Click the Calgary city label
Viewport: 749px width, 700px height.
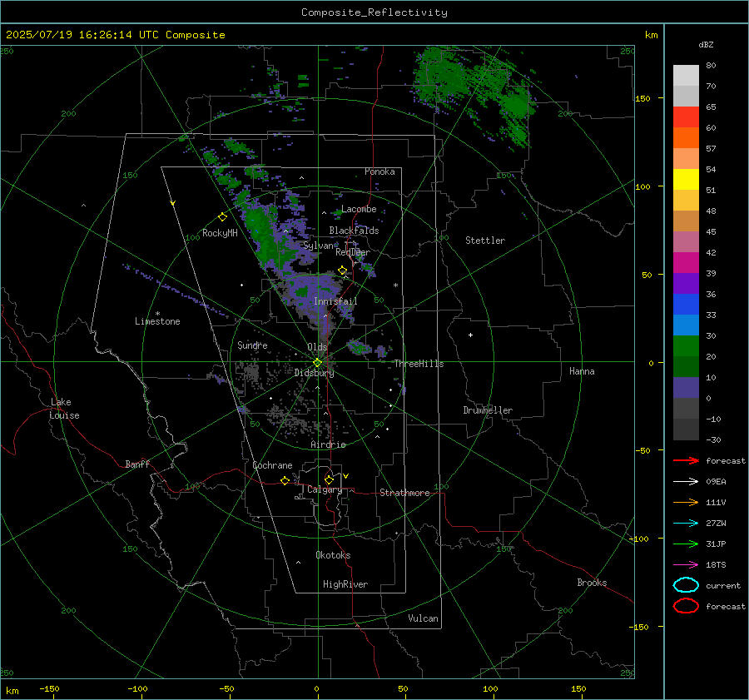tap(325, 489)
